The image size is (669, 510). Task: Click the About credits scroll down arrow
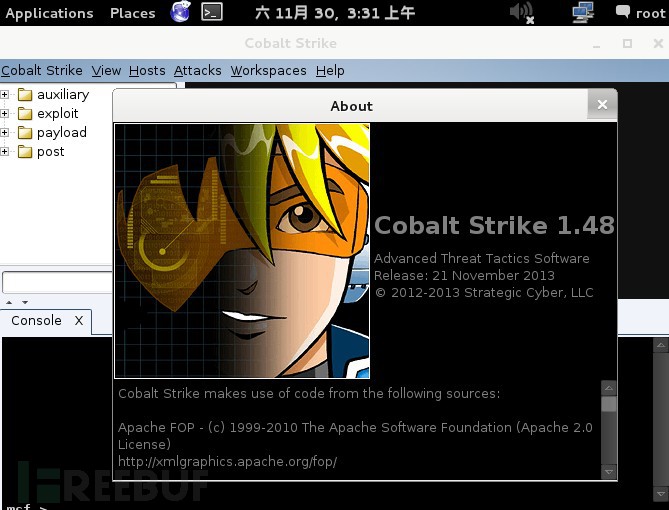[608, 472]
